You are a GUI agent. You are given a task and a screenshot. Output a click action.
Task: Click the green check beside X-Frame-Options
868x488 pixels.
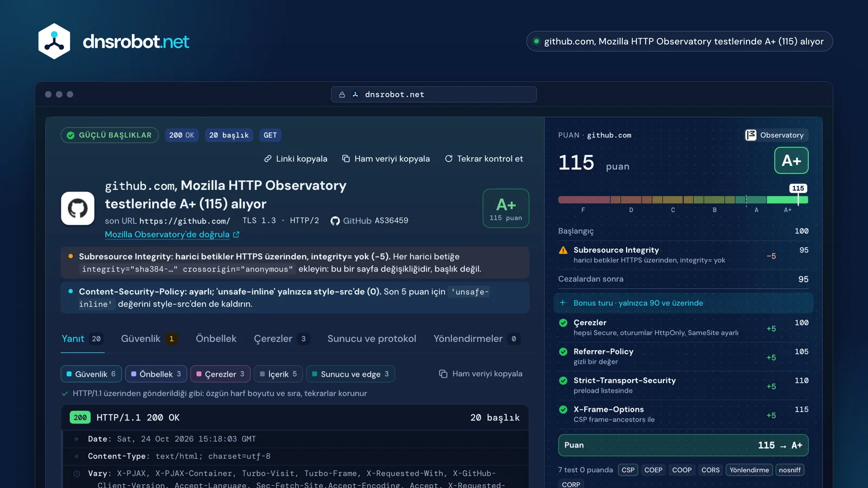(563, 409)
